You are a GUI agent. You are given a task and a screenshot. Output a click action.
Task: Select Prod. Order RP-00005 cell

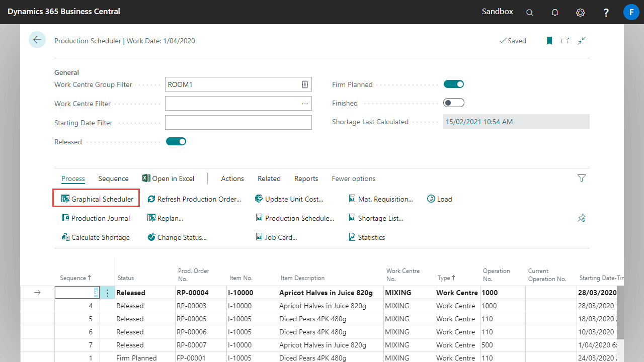coord(200,319)
